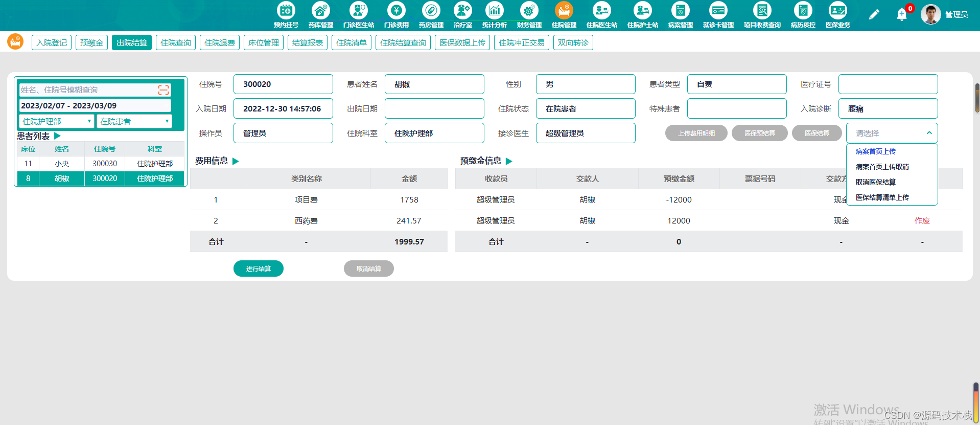
Task: Toggle the 费用信息 section arrow
Action: coord(236,161)
